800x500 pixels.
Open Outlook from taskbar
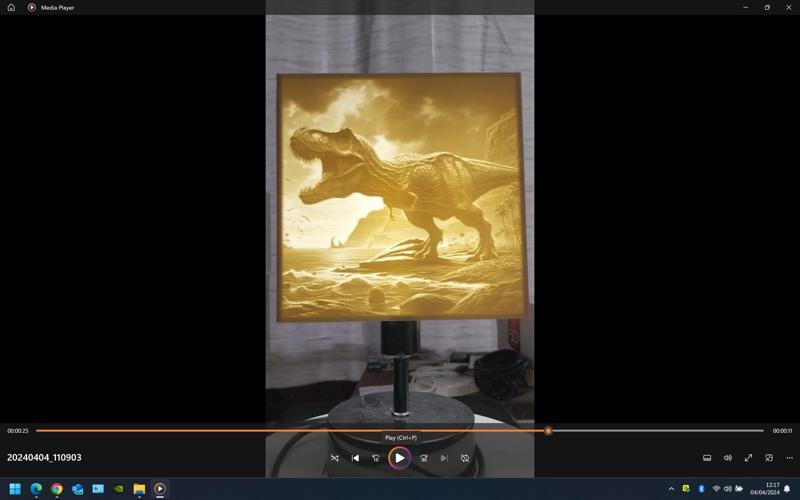pyautogui.click(x=78, y=489)
